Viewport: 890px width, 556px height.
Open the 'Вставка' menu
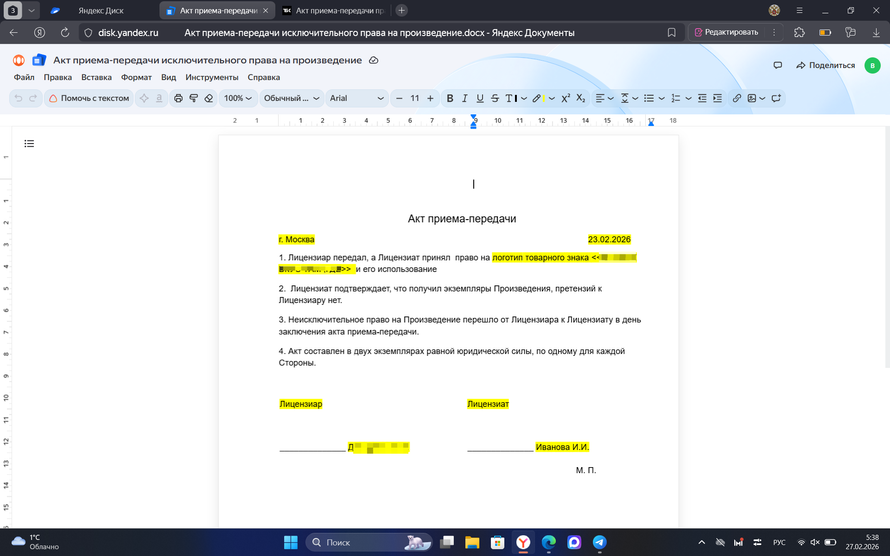point(96,77)
